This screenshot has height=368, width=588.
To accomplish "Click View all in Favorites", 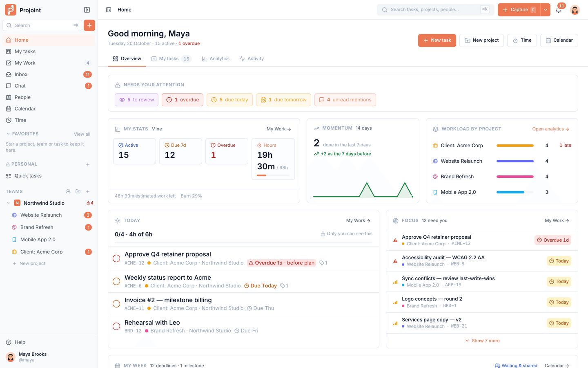I will (82, 134).
